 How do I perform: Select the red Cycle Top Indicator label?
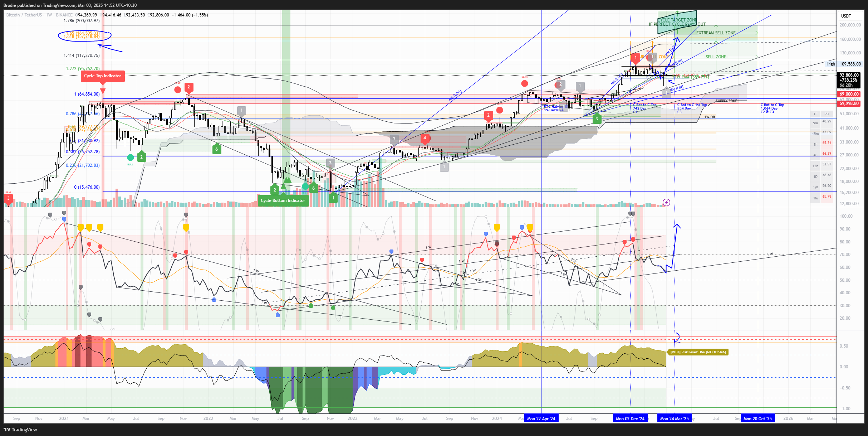click(103, 76)
